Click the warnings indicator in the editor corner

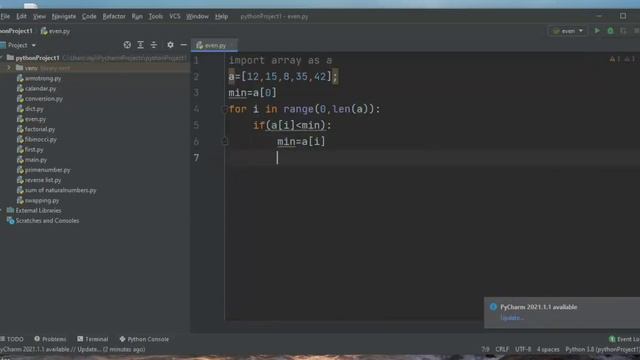(x=622, y=59)
